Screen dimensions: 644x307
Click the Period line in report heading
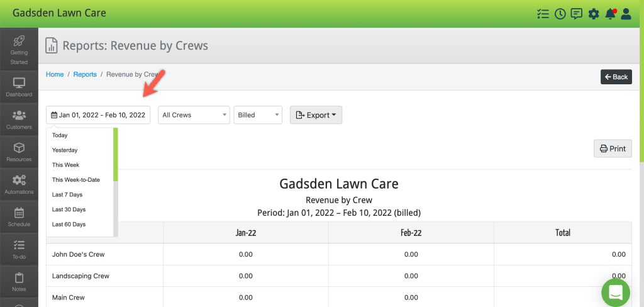339,213
